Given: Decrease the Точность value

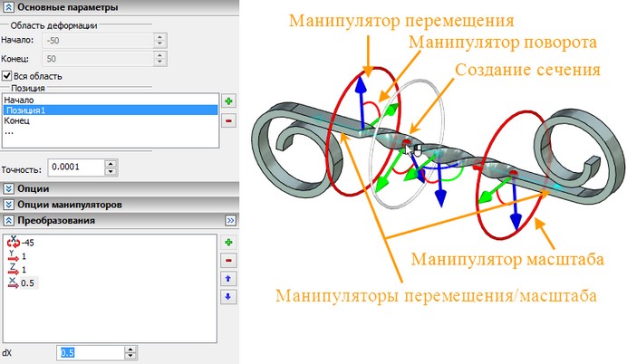Looking at the screenshot, I should tap(111, 171).
